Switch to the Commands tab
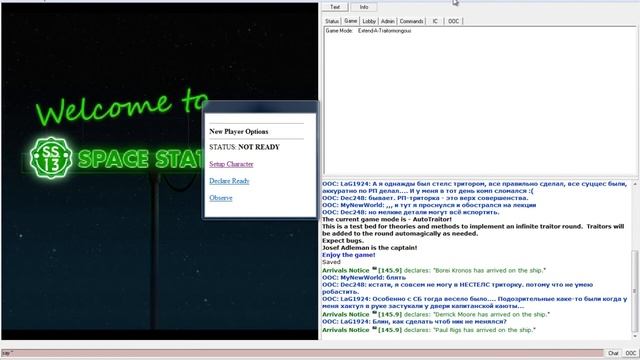The height and width of the screenshot is (360, 640). tap(411, 21)
